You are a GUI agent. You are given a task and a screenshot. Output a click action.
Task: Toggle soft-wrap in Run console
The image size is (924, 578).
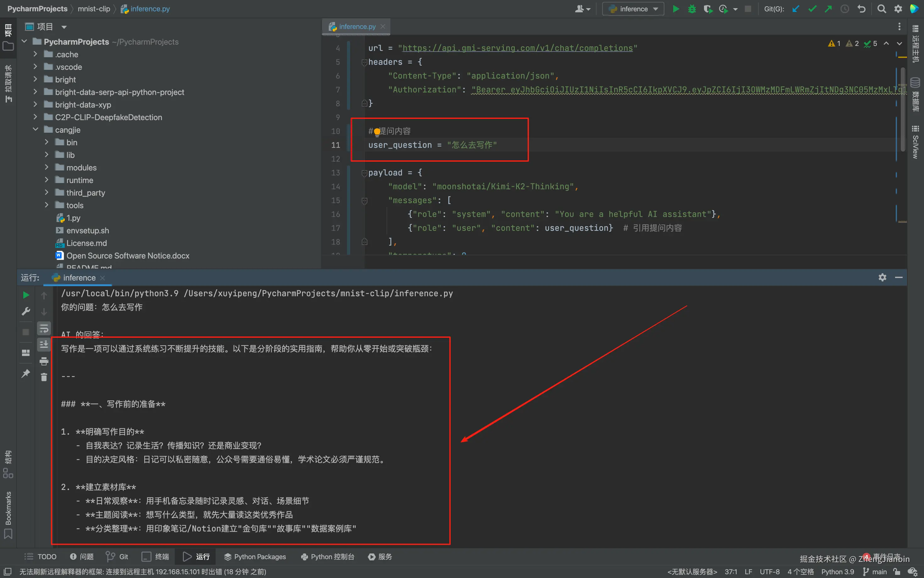(44, 328)
